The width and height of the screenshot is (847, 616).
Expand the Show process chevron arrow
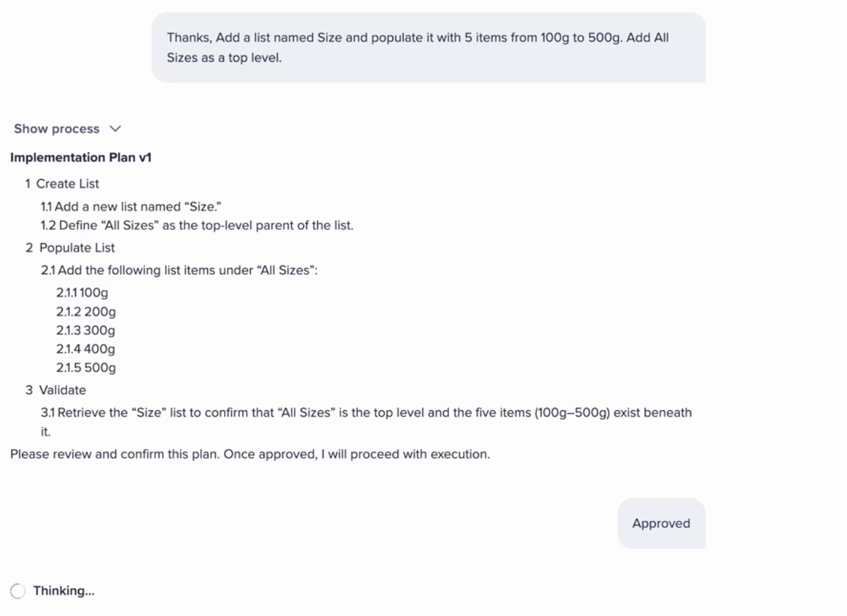coord(116,129)
